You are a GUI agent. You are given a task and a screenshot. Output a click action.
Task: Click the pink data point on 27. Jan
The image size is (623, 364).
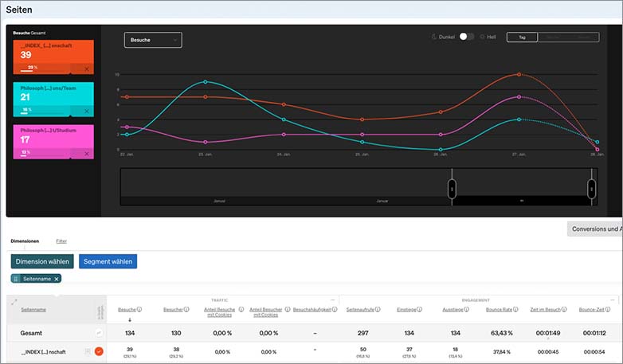click(x=519, y=97)
